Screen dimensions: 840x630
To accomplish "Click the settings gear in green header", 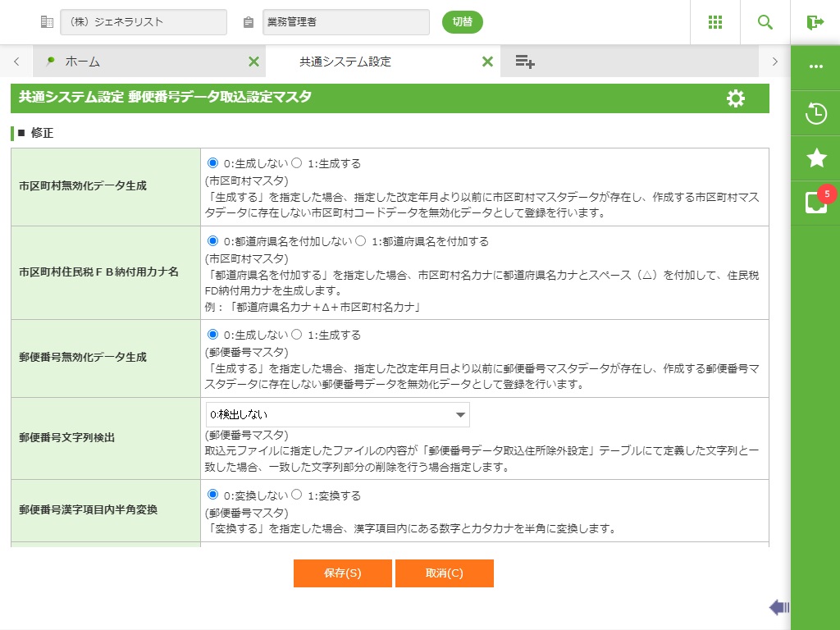I will click(x=736, y=98).
